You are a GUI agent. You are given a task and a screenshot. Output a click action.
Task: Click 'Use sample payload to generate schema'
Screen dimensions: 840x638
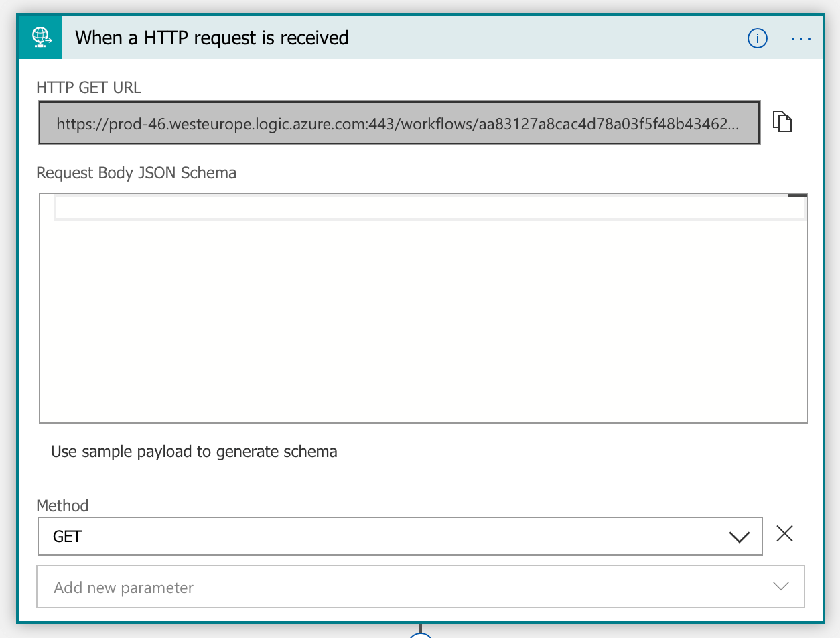click(194, 452)
